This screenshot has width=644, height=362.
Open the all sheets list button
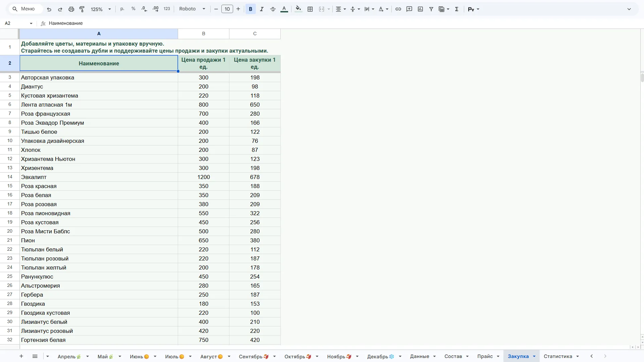[x=35, y=356]
